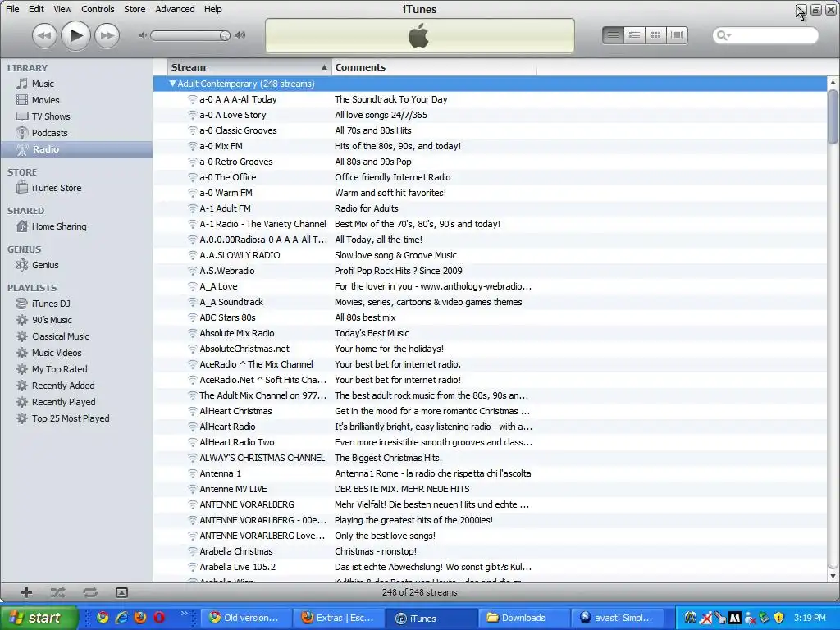Select the AllHeart Radio Two stream
This screenshot has height=630, width=840.
(491, 442)
